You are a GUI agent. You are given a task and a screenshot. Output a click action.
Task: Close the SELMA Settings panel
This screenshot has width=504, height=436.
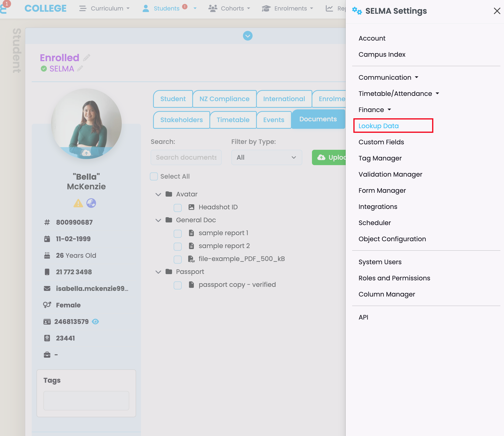tap(497, 11)
